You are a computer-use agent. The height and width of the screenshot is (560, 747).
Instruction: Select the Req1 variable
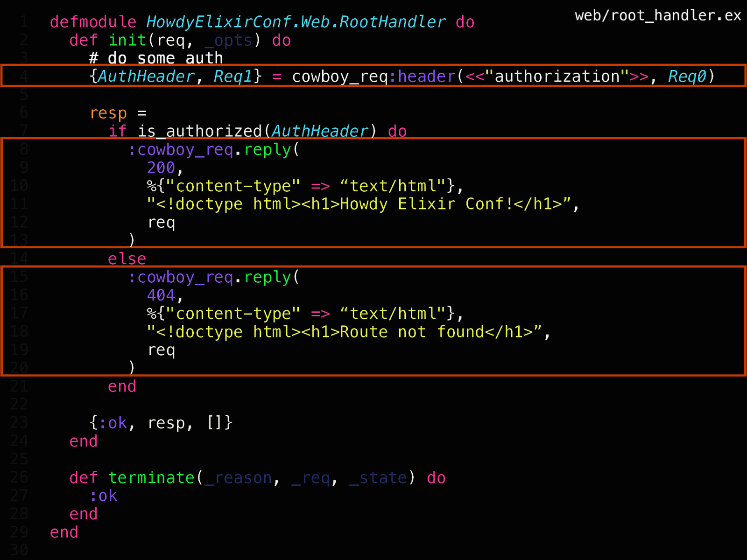tap(233, 77)
